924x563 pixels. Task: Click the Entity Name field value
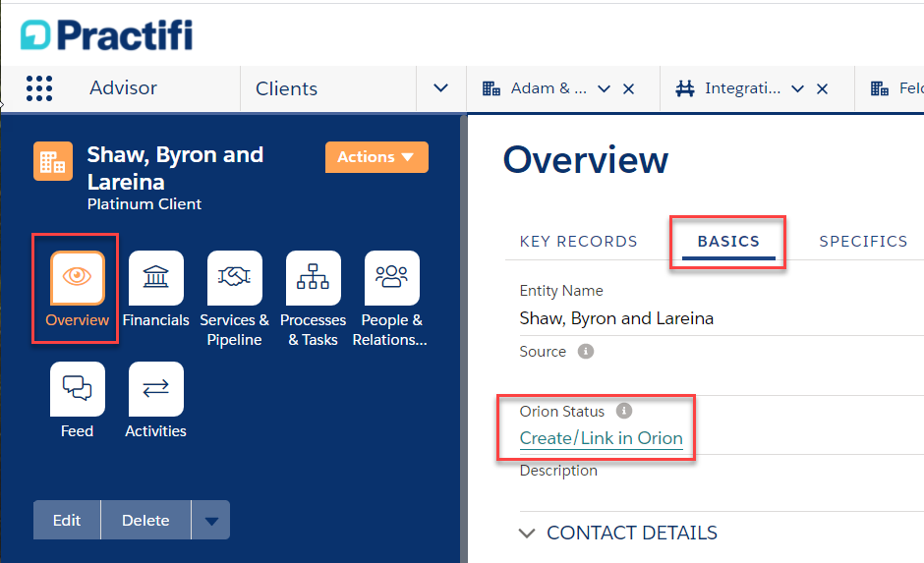[x=616, y=318]
